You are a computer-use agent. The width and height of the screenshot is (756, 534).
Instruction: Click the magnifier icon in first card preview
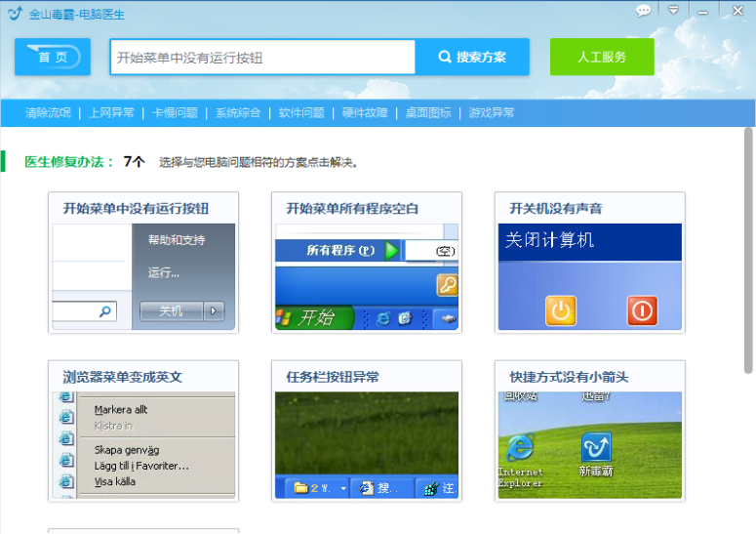(x=105, y=311)
